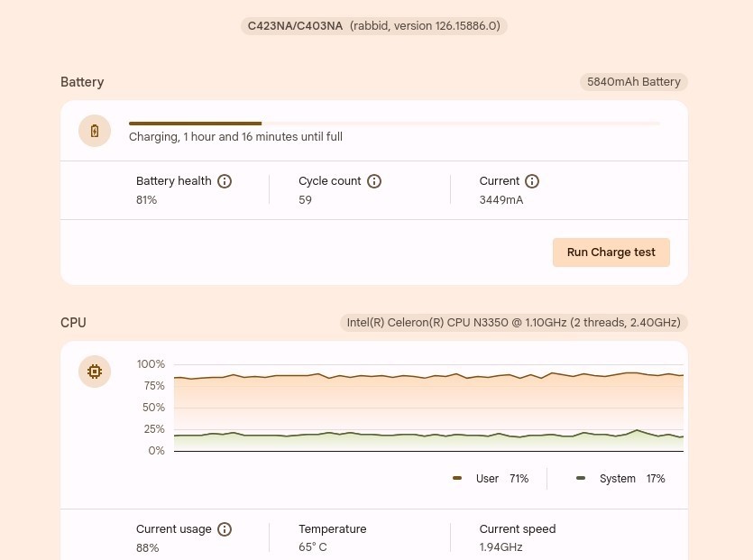Click the CPU usage graph area
This screenshot has width=753, height=560.
pos(428,409)
